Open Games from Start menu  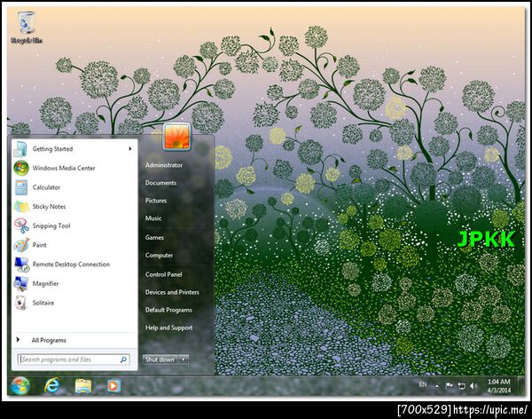pyautogui.click(x=154, y=238)
